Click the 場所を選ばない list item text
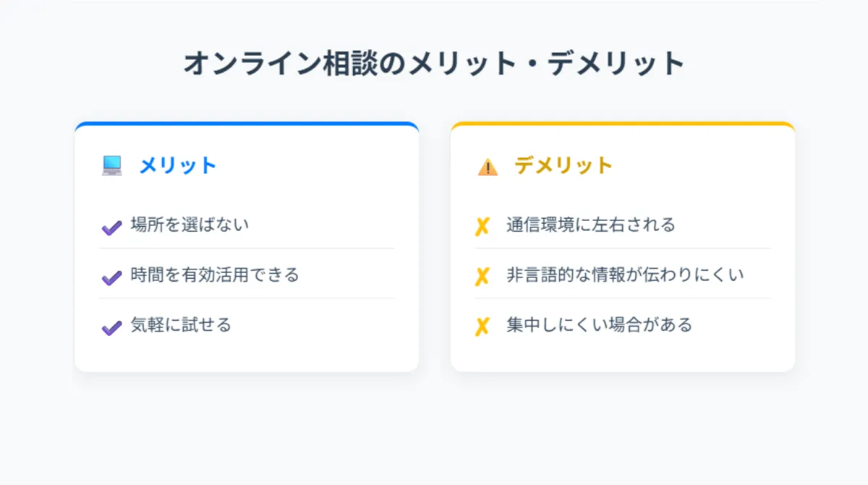The height and width of the screenshot is (485, 868). click(x=190, y=224)
